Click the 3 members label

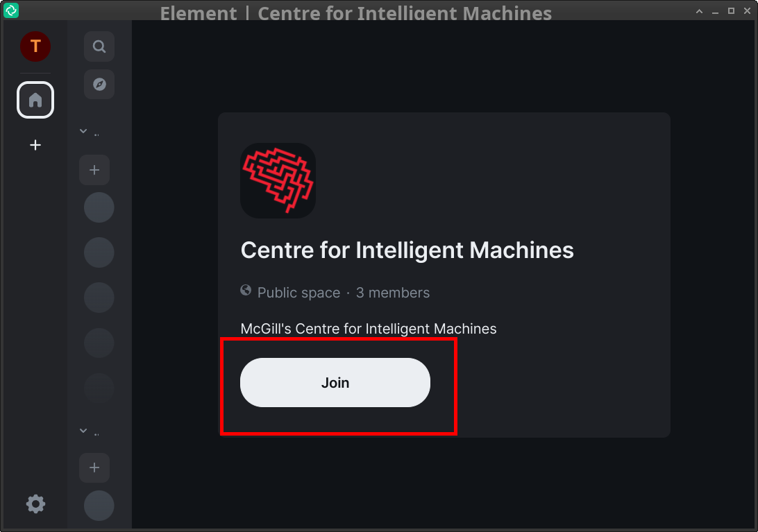[x=393, y=293]
